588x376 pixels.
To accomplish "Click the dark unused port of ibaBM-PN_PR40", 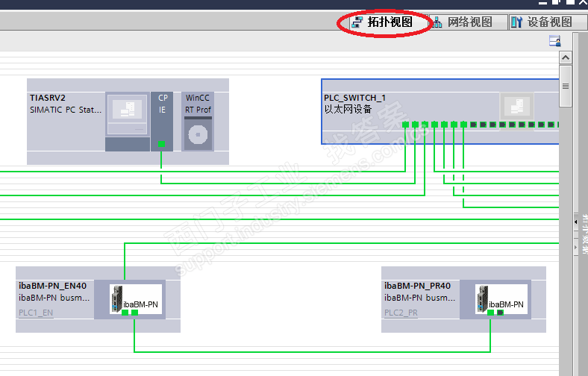I will pos(500,313).
